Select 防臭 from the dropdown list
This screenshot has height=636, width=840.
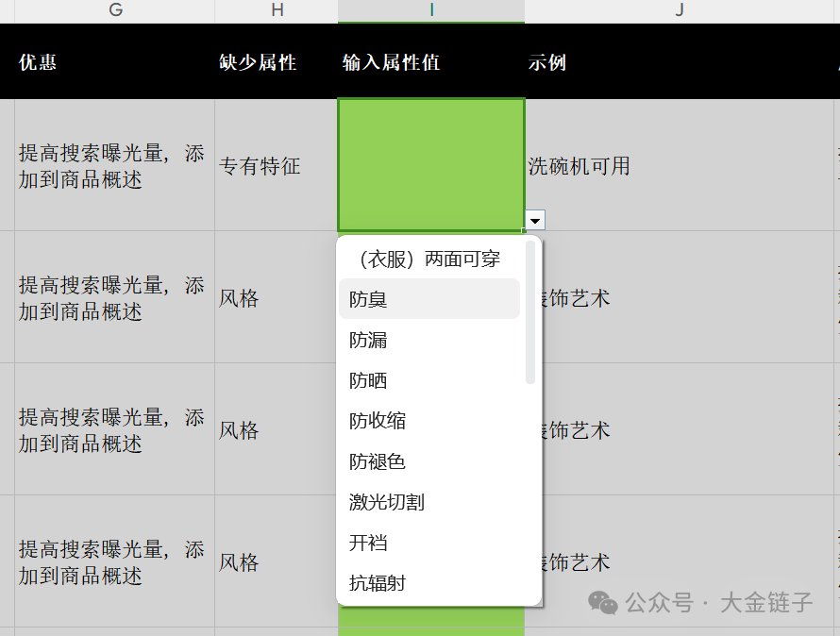pyautogui.click(x=429, y=299)
